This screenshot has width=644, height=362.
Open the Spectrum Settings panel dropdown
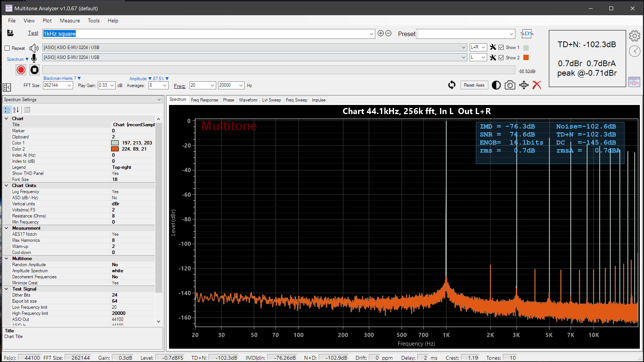tap(159, 100)
